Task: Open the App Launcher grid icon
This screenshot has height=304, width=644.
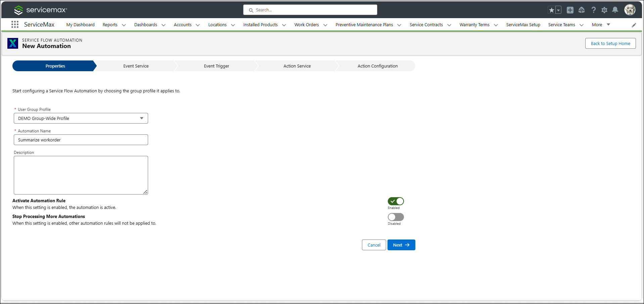Action: tap(15, 25)
